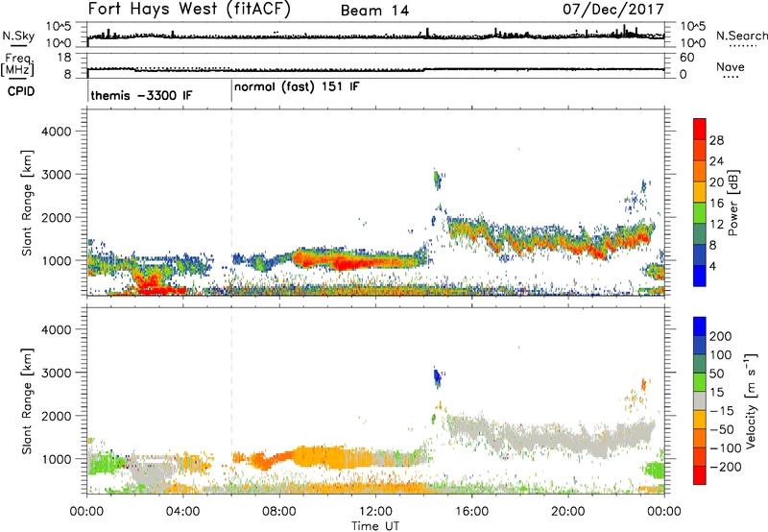This screenshot has height=532, width=768.
Task: Click the '4000' tick on the power panel axis
Action: [56, 132]
